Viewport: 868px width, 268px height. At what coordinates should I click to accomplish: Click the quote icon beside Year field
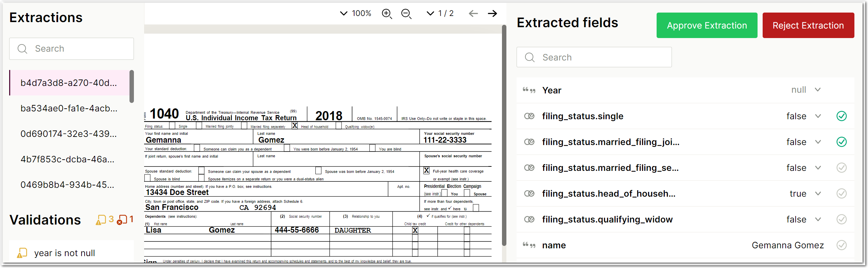[529, 90]
